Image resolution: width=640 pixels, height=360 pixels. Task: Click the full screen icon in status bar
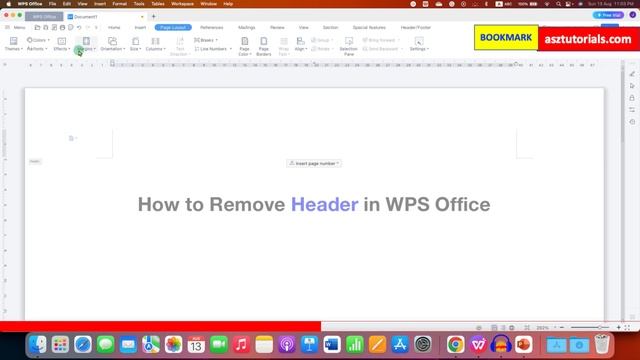click(x=627, y=327)
